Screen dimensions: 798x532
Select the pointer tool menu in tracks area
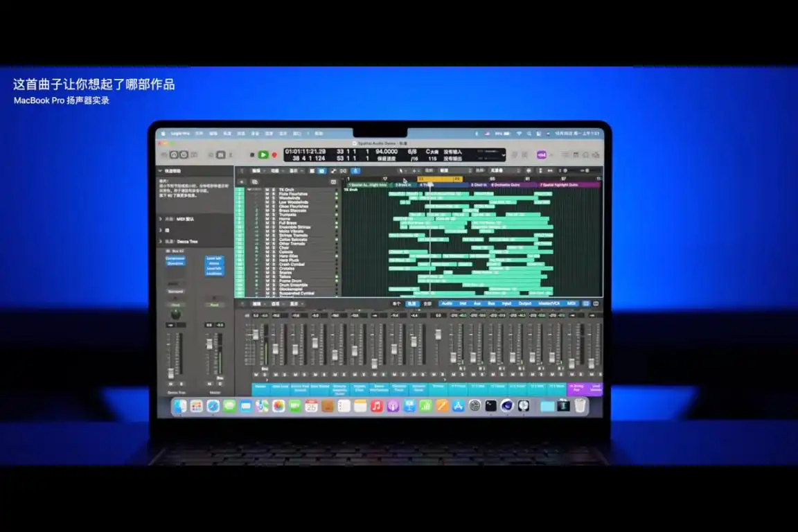tap(402, 171)
